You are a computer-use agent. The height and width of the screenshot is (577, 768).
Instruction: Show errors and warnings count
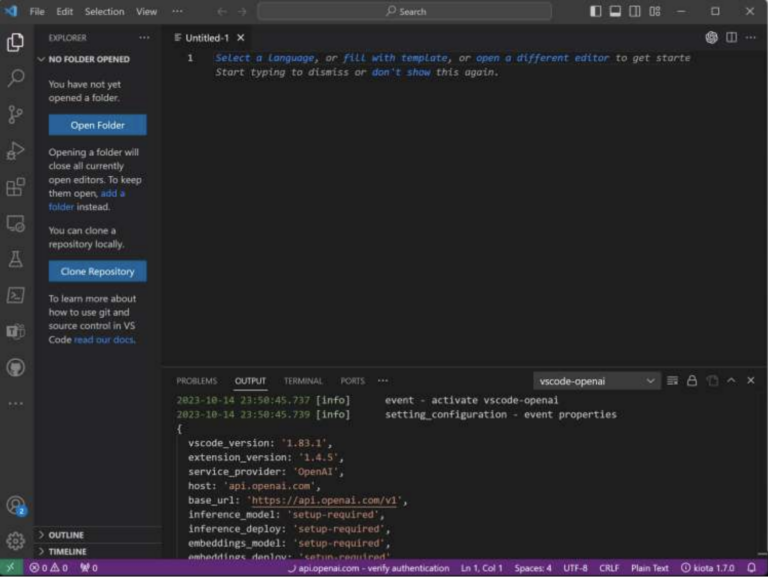point(48,568)
